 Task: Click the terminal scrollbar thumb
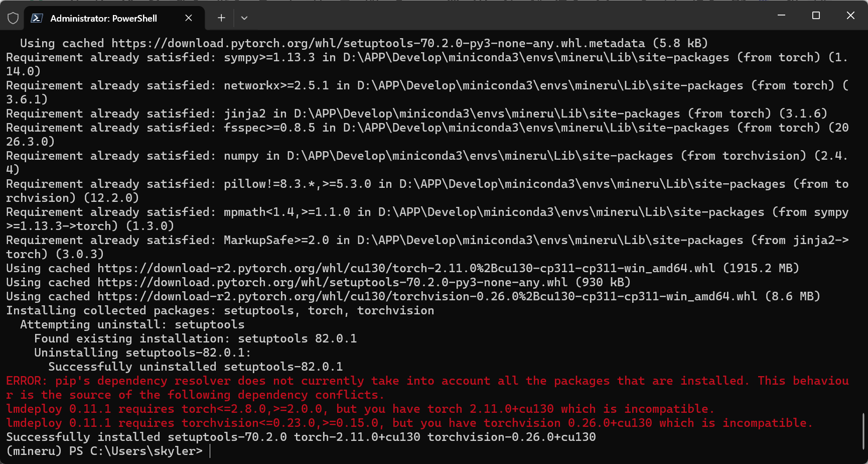coord(863,431)
